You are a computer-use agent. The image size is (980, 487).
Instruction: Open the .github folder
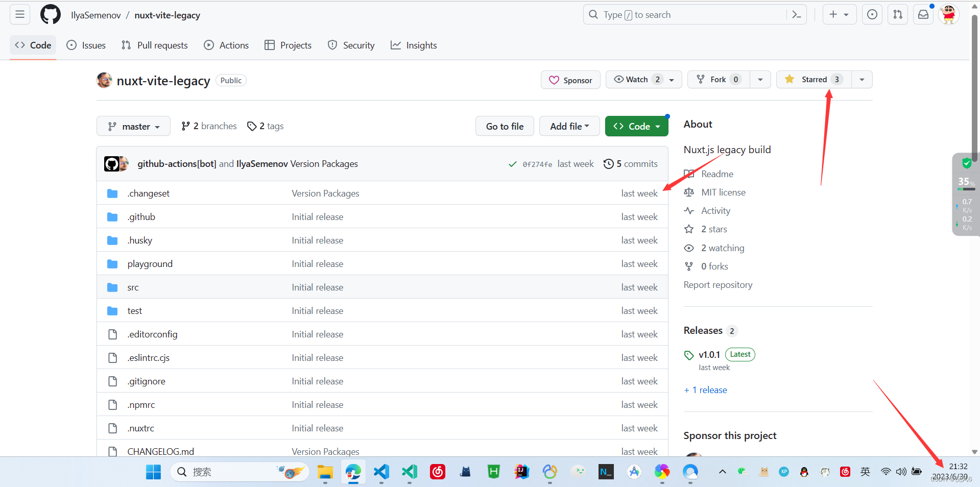(141, 217)
